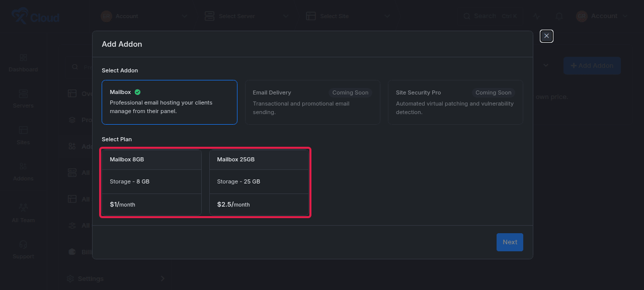This screenshot has height=290, width=644.
Task: Click the Site Security Pro addon card
Action: tap(455, 102)
